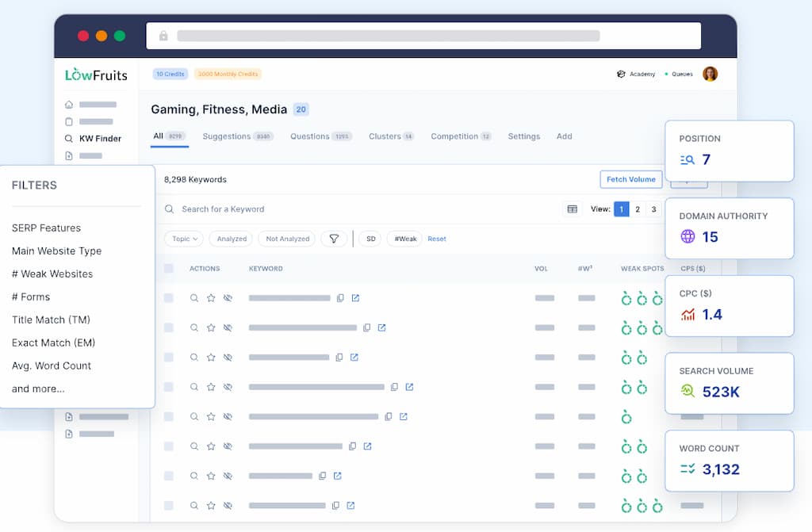Click the table layout icon beside View
The height and width of the screenshot is (532, 812).
pyautogui.click(x=573, y=209)
